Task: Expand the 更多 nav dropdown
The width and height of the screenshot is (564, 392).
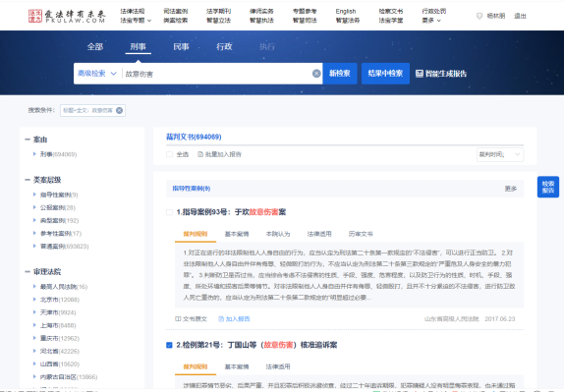Action: pos(431,21)
